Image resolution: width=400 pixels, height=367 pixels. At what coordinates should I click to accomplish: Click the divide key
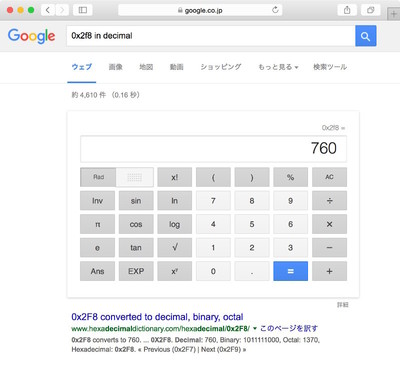coord(329,201)
